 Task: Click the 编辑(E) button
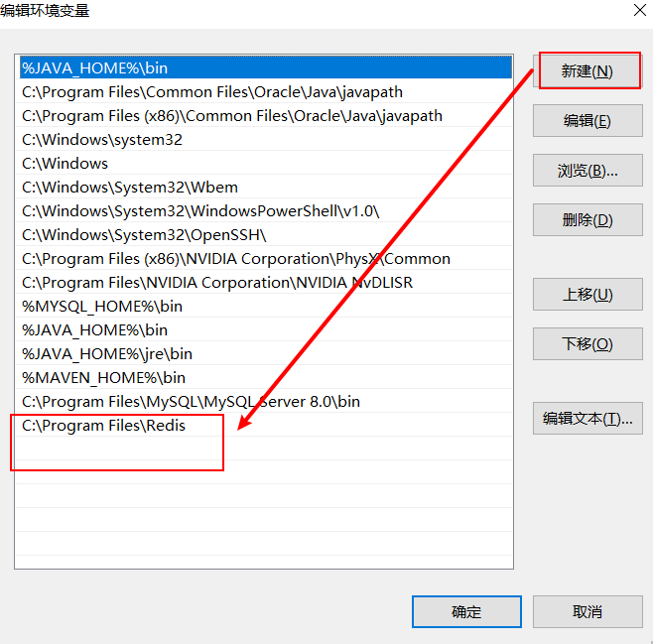tap(588, 121)
